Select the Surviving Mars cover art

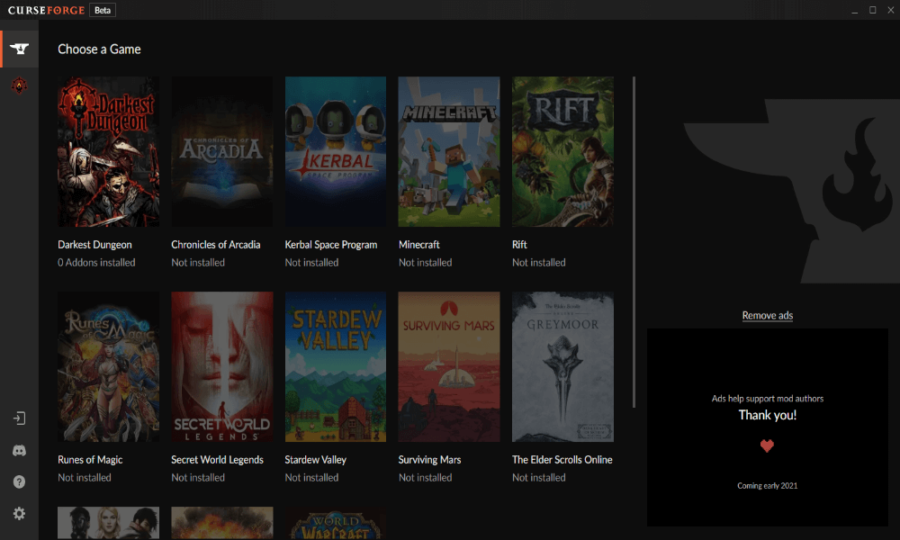pyautogui.click(x=449, y=367)
